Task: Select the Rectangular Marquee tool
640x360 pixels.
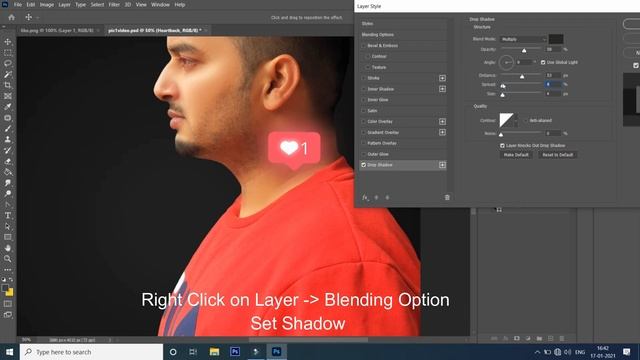Action: (x=8, y=53)
